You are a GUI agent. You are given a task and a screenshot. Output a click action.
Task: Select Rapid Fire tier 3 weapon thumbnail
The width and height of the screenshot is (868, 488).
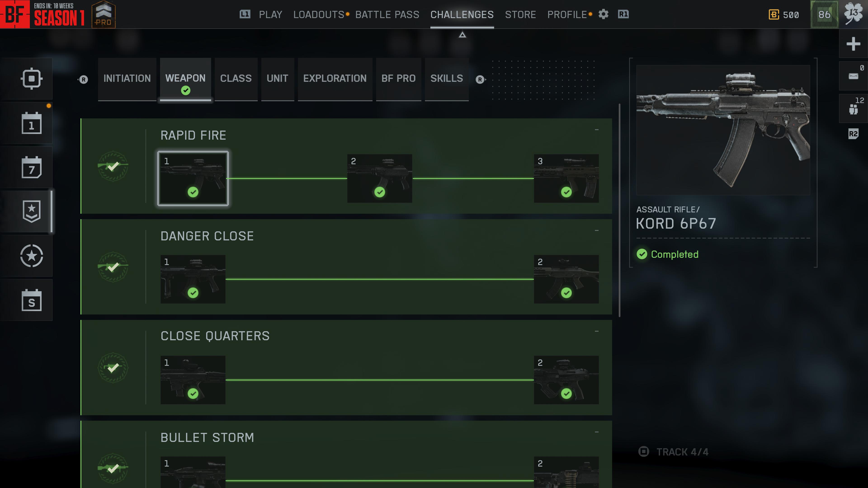tap(566, 178)
